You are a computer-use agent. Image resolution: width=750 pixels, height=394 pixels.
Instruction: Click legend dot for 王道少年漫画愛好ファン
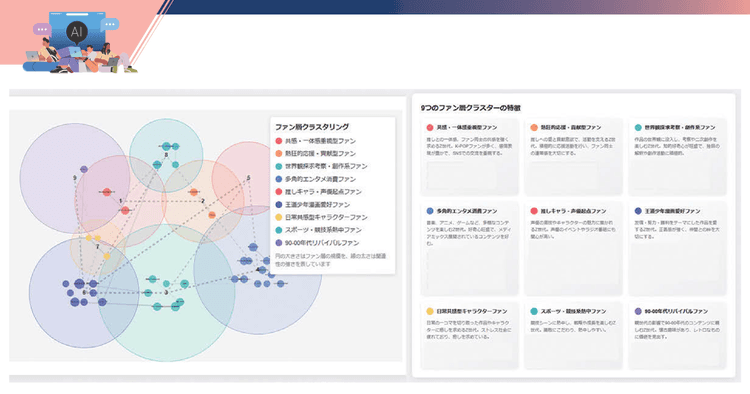click(279, 205)
